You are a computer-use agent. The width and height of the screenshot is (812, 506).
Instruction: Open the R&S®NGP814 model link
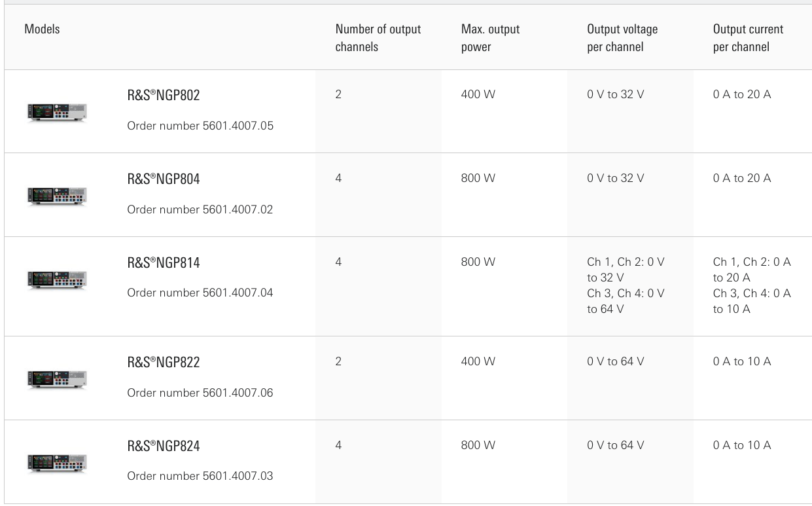(x=164, y=262)
